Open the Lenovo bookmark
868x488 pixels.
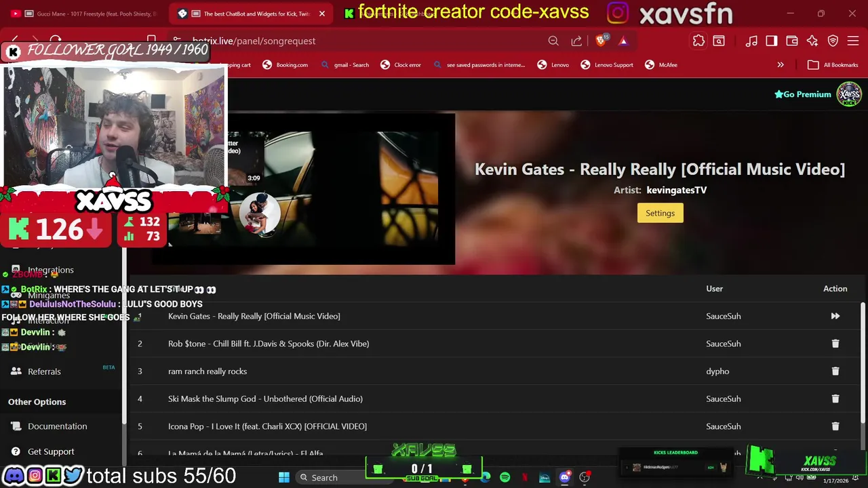coord(553,65)
